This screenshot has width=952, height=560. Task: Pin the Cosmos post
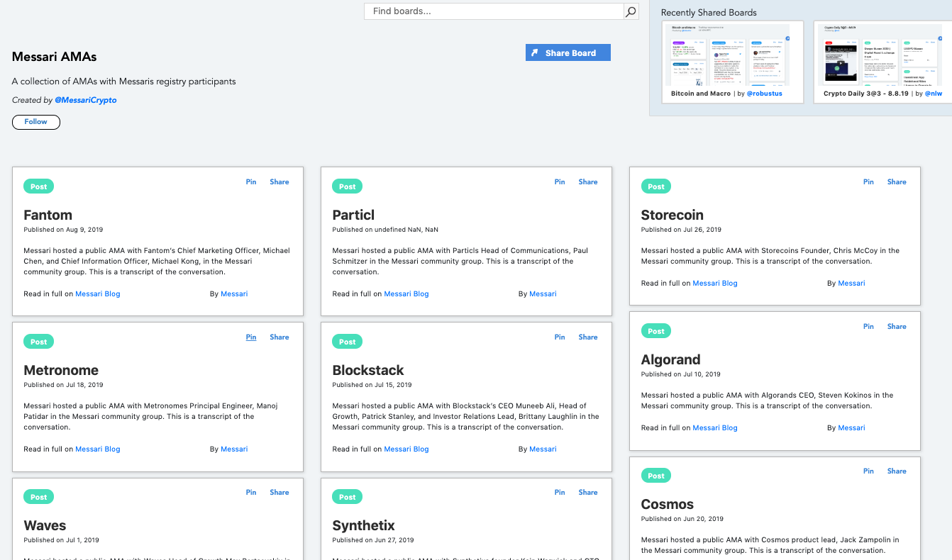[x=868, y=471]
